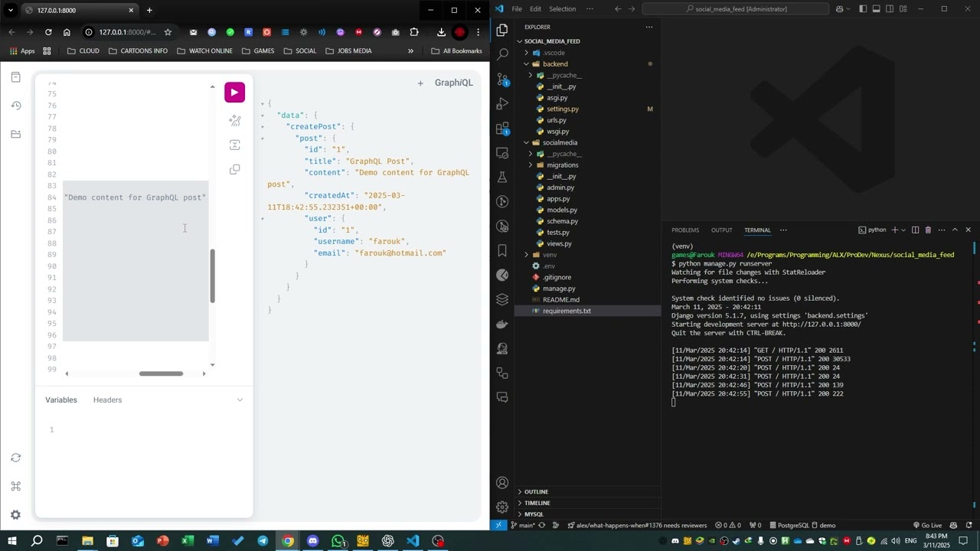The image size is (980, 551).
Task: Run the GraphiQL query with play button
Action: 234,92
